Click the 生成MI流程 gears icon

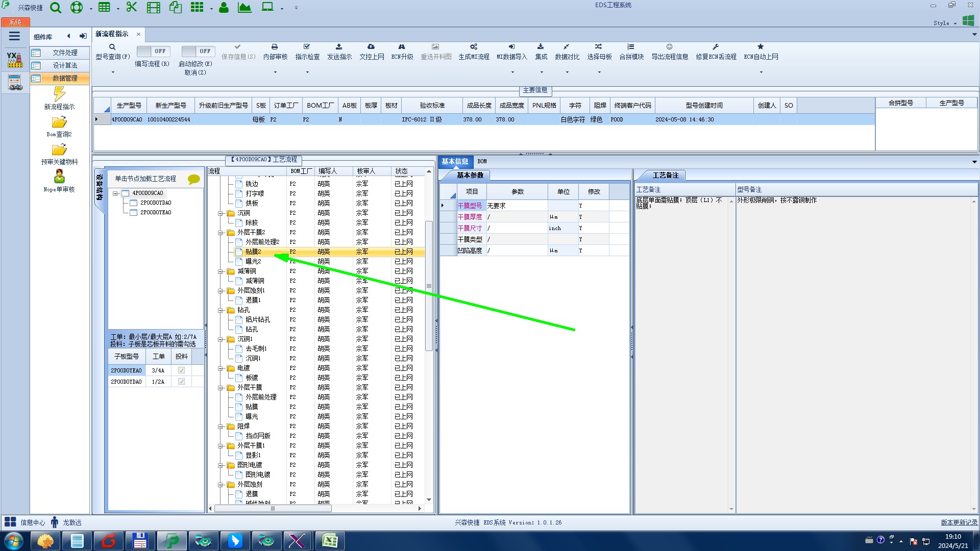(x=474, y=47)
